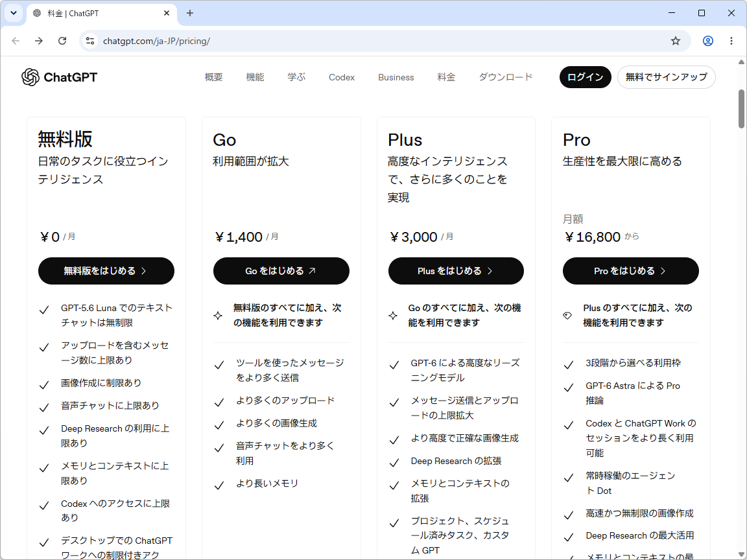Viewport: 747px width, 560px height.
Task: Click checkmark beside GPT-5.6 Luna feature
Action: coord(44,310)
